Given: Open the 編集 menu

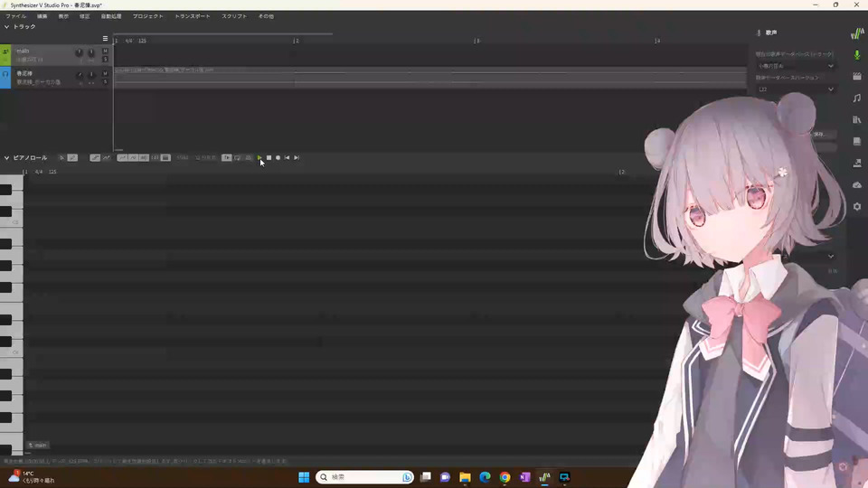Looking at the screenshot, I should click(42, 16).
